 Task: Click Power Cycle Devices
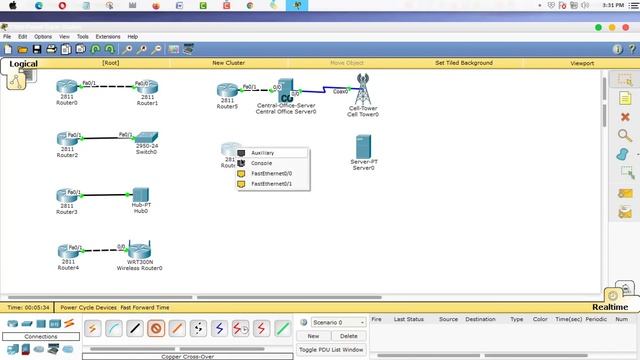point(89,307)
